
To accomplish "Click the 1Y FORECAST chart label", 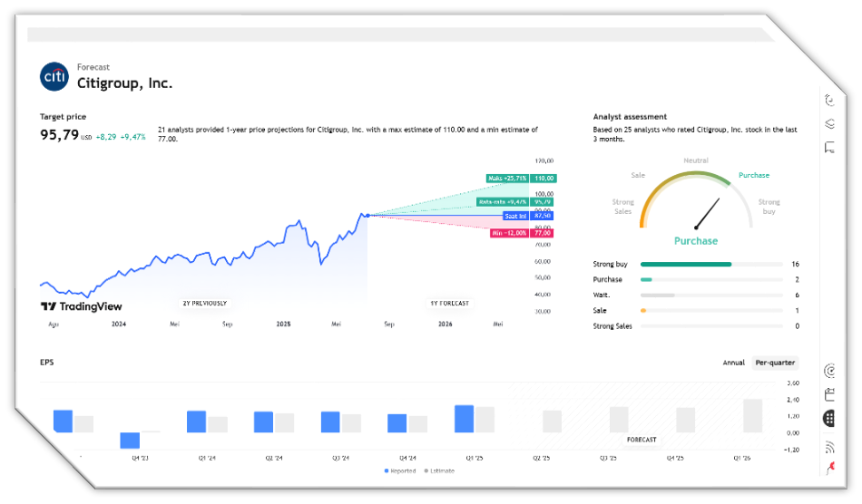I will (449, 303).
